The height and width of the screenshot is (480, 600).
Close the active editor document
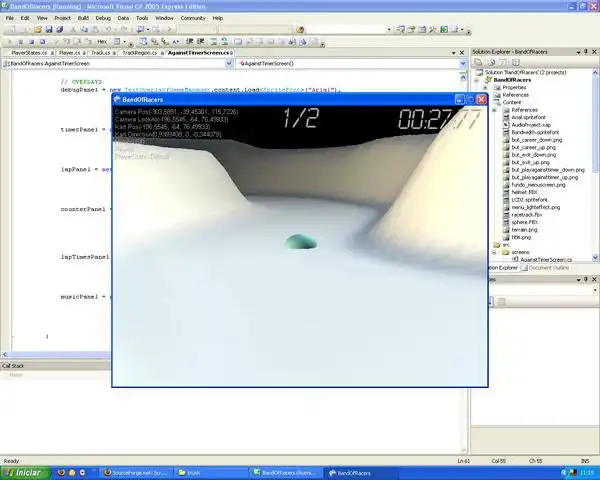462,53
